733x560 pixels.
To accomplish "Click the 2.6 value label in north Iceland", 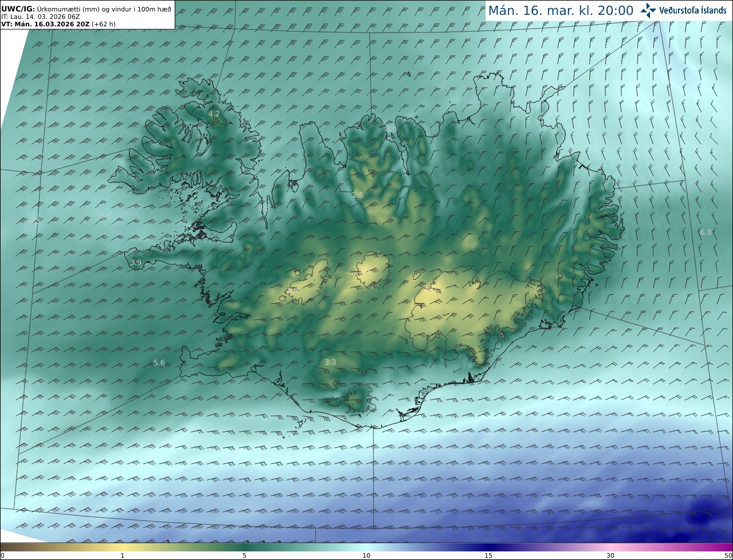I will pyautogui.click(x=358, y=195).
